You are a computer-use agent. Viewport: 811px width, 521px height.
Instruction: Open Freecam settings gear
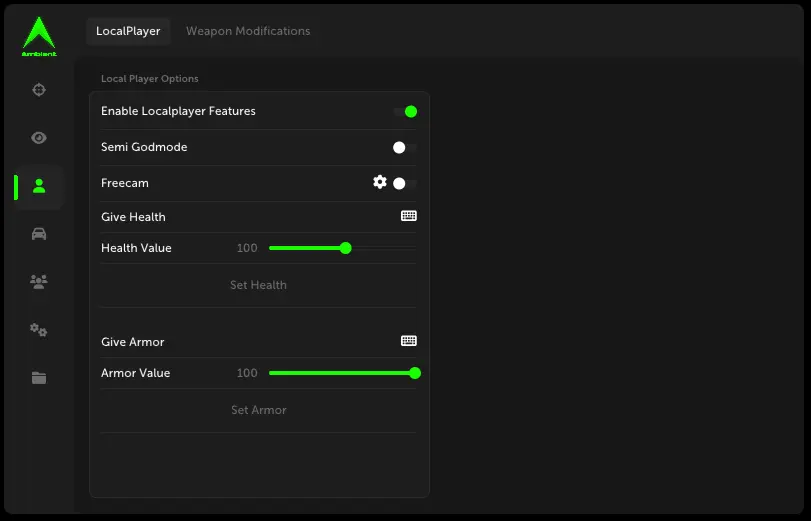point(380,182)
